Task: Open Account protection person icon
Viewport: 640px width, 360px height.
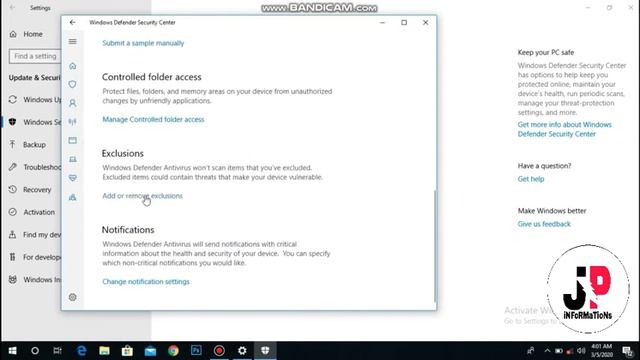Action: pos(73,103)
